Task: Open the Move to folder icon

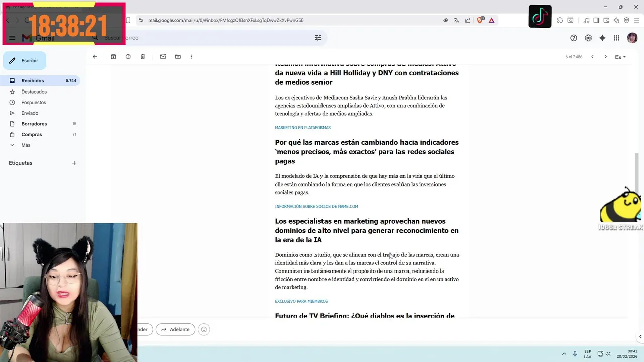Action: click(x=178, y=57)
